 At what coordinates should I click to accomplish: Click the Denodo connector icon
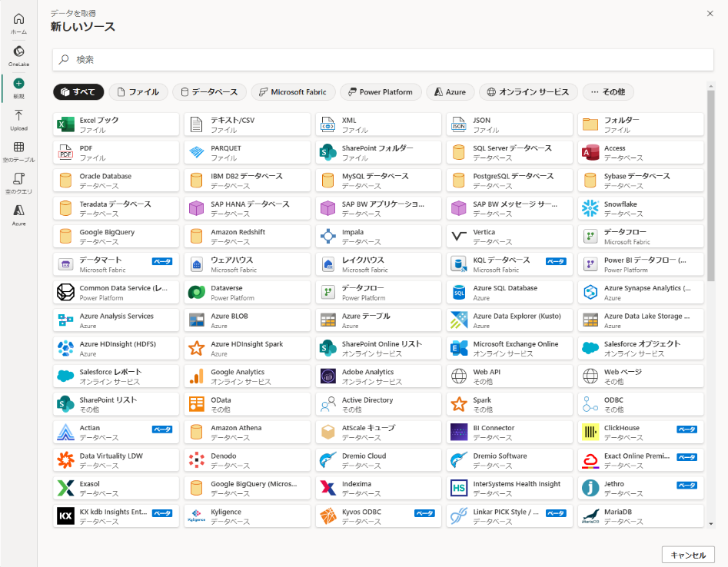coord(197,460)
